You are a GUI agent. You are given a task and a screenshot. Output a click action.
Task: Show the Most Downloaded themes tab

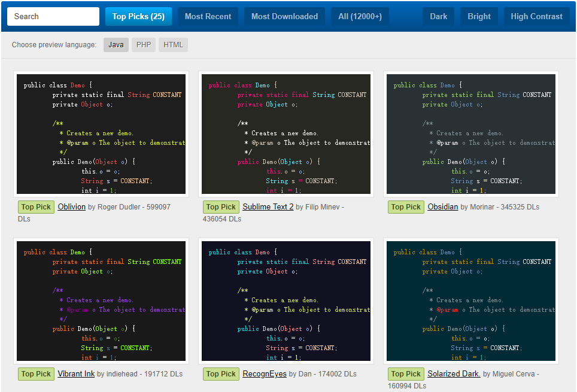(284, 17)
